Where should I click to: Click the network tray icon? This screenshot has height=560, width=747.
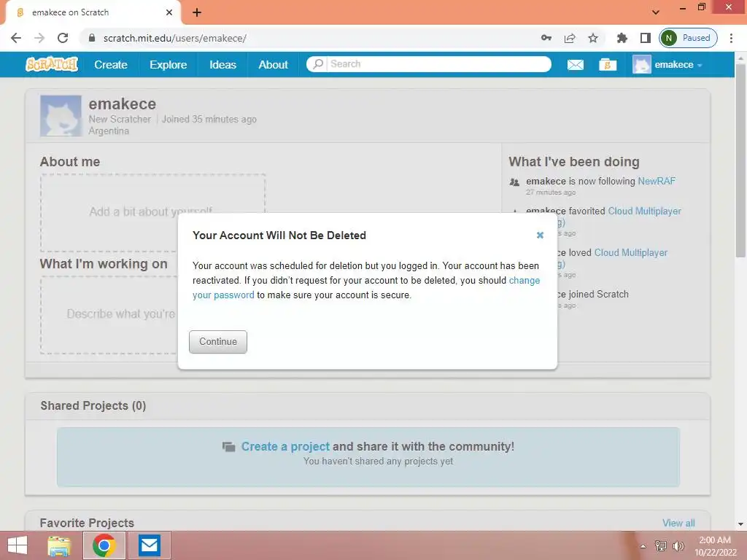pyautogui.click(x=661, y=545)
